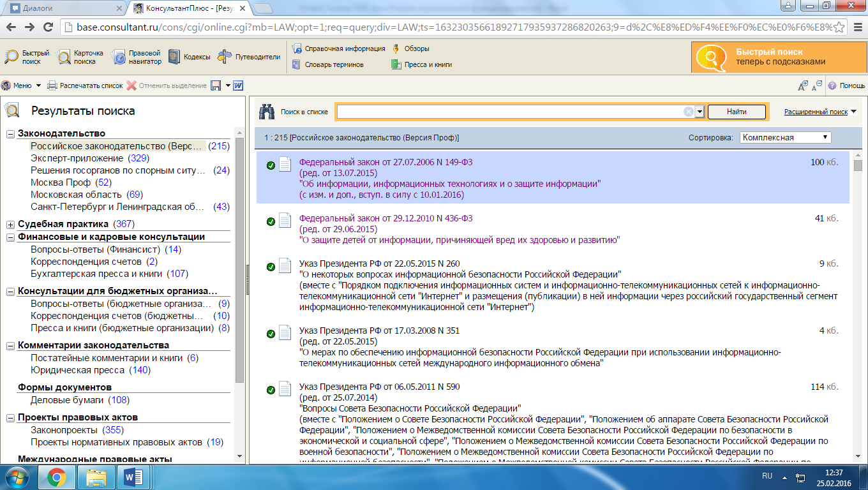Decrease font size with A- icon
868x490 pixels.
tap(817, 85)
